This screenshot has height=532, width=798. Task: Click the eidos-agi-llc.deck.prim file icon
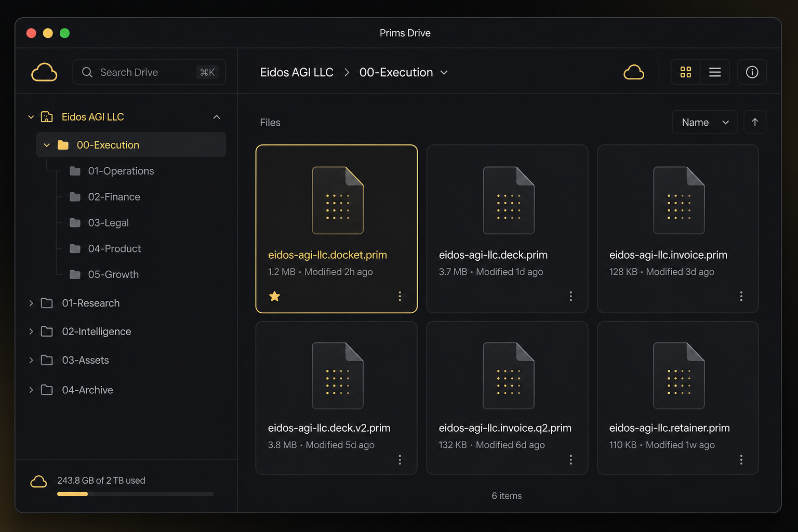509,201
